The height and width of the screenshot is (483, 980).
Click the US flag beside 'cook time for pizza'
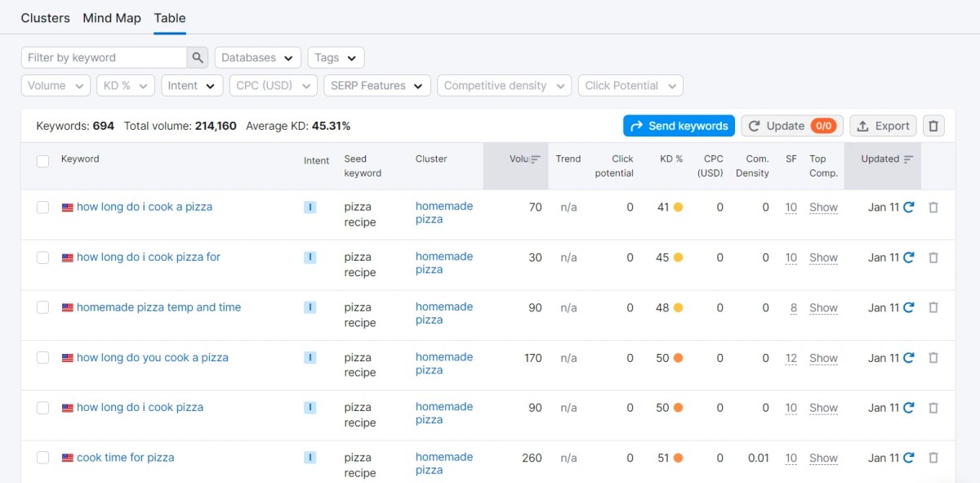[x=68, y=458]
